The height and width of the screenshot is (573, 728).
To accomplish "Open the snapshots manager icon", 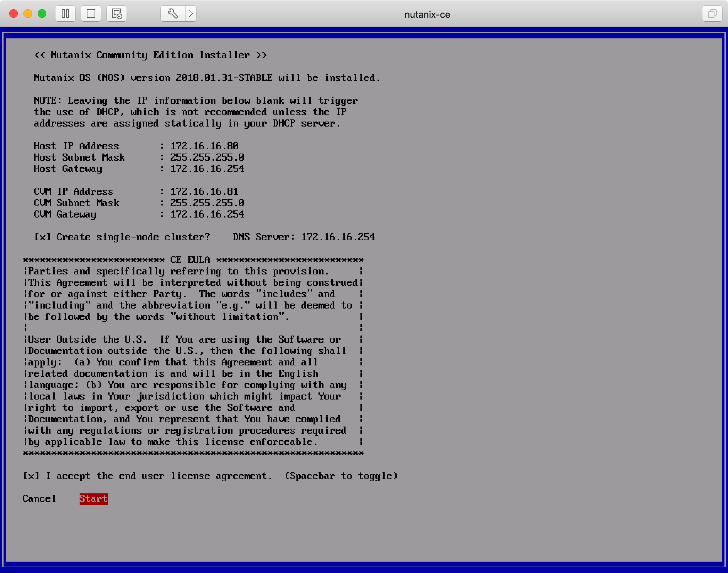I will click(117, 14).
